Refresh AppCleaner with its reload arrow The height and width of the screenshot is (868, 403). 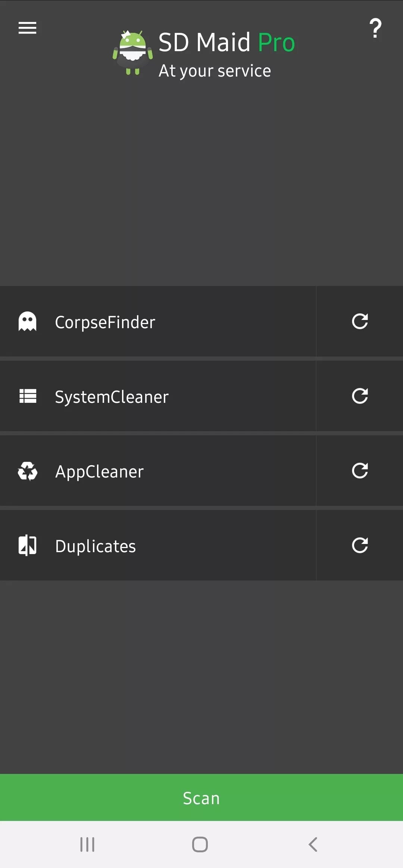(360, 470)
